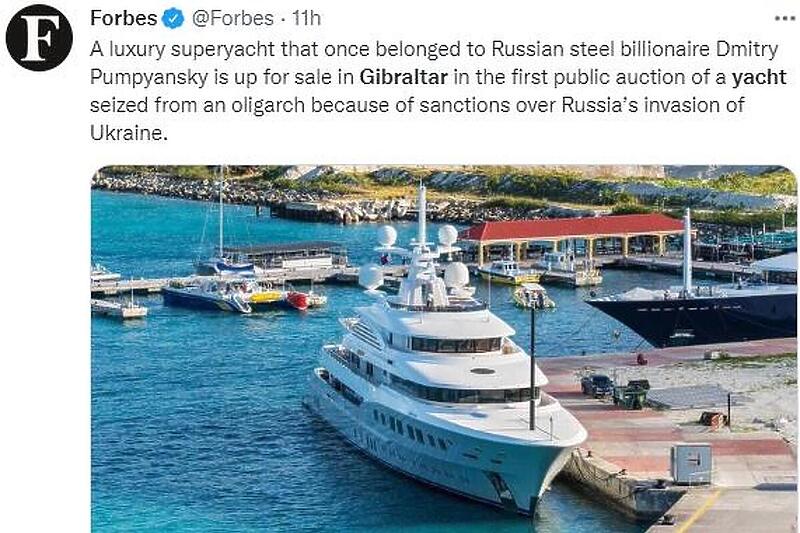
Task: Click the blue verified badge
Action: (x=173, y=19)
